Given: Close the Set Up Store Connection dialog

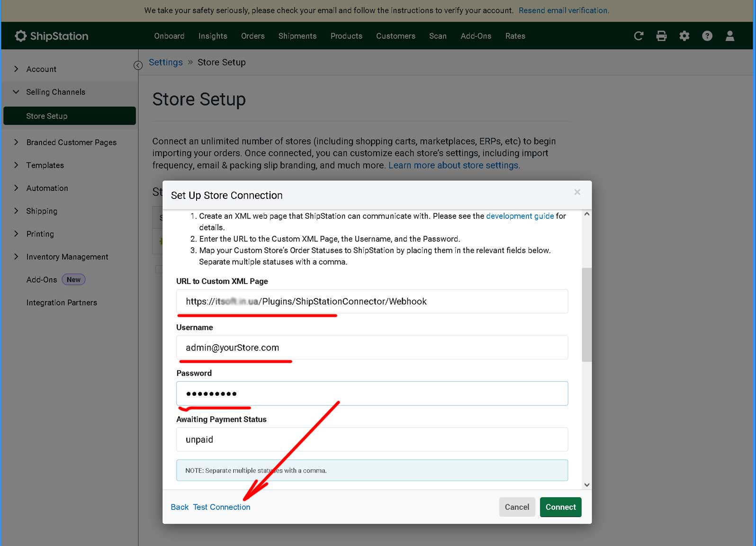Looking at the screenshot, I should [577, 192].
